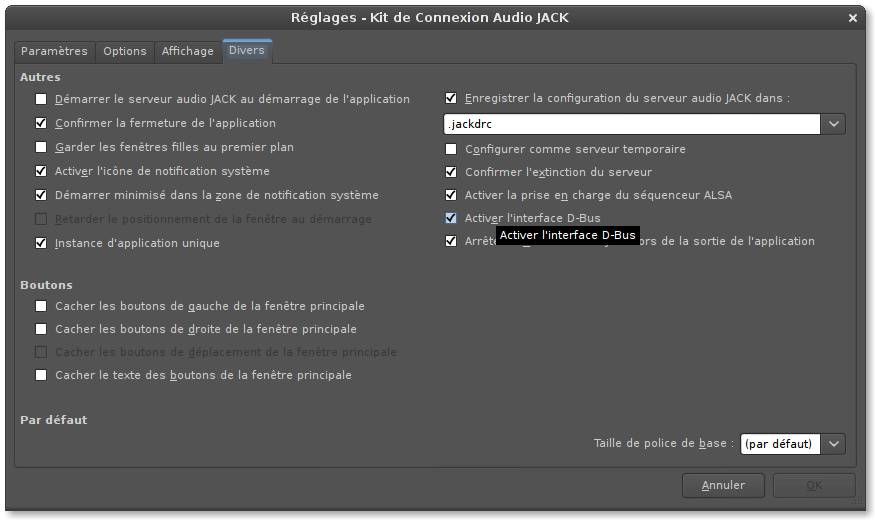Check Configurer comme serveur temporaire

(x=451, y=150)
